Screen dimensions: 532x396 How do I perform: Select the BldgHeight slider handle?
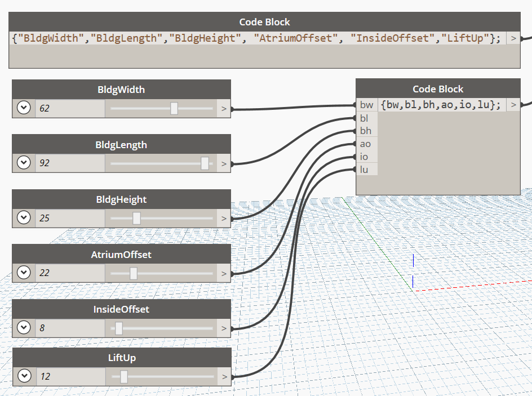pyautogui.click(x=136, y=218)
